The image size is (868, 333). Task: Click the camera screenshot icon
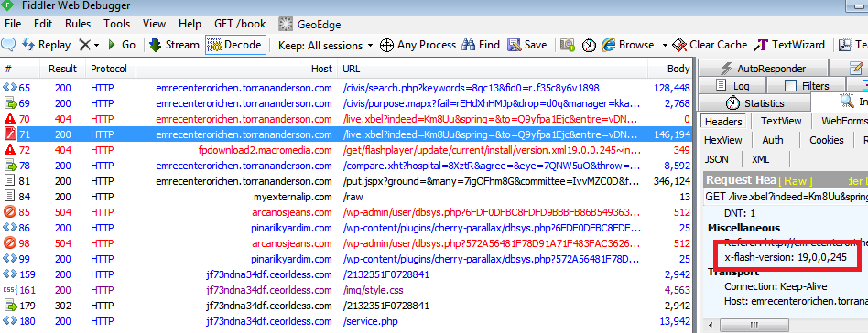tap(567, 45)
